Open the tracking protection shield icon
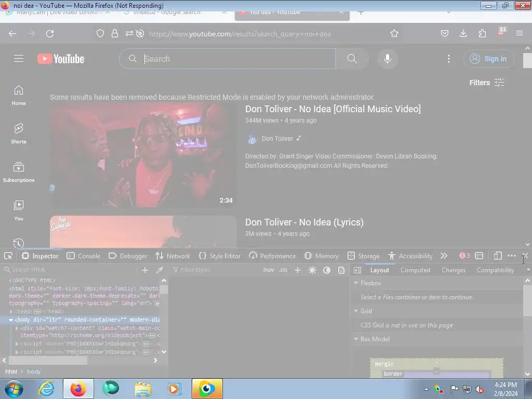This screenshot has width=532, height=399. (x=100, y=33)
